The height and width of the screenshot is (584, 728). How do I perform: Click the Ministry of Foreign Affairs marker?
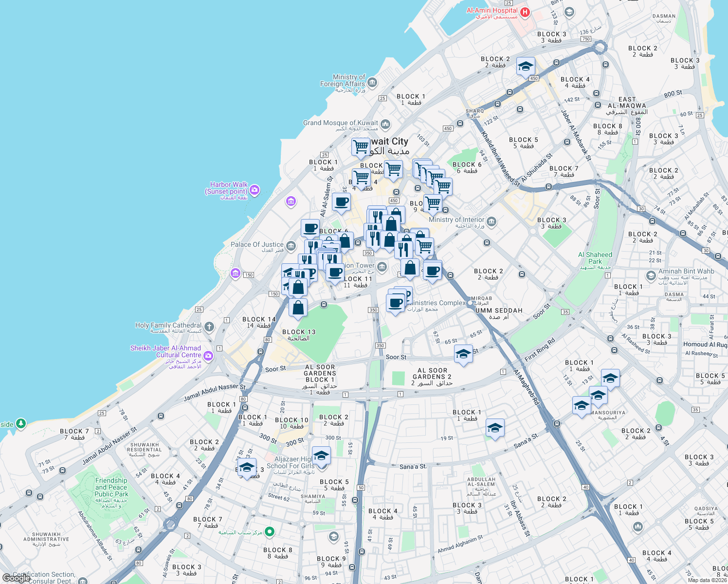pos(372,82)
